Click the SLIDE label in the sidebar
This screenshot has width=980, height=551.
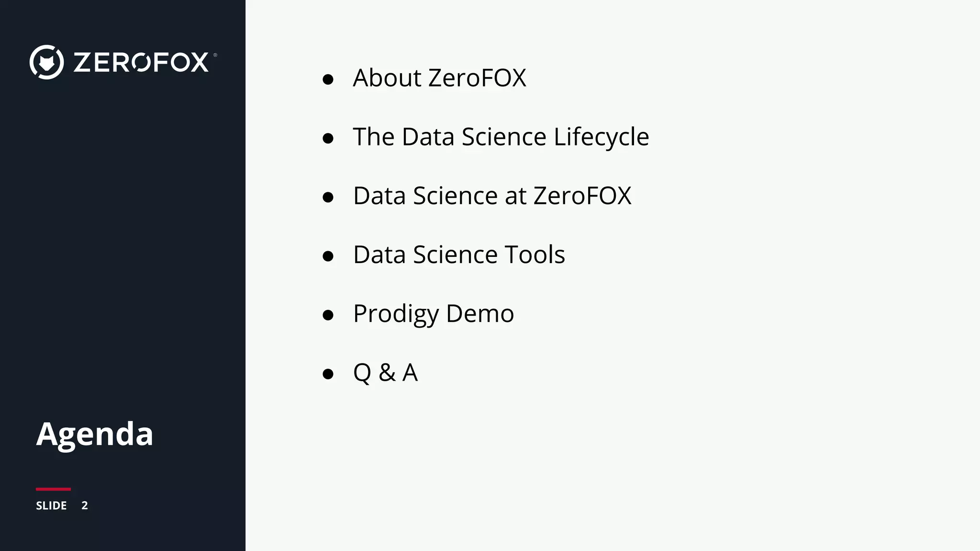click(51, 506)
